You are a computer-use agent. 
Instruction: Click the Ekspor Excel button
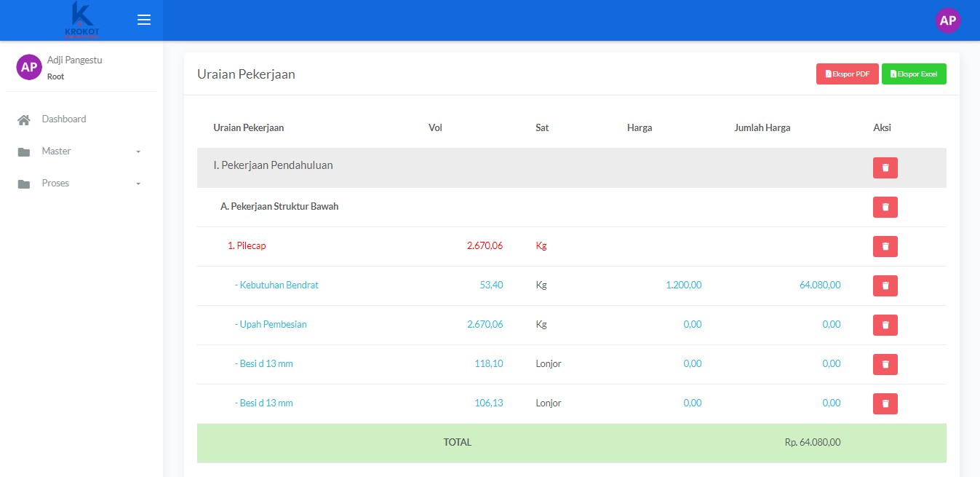[x=914, y=74]
